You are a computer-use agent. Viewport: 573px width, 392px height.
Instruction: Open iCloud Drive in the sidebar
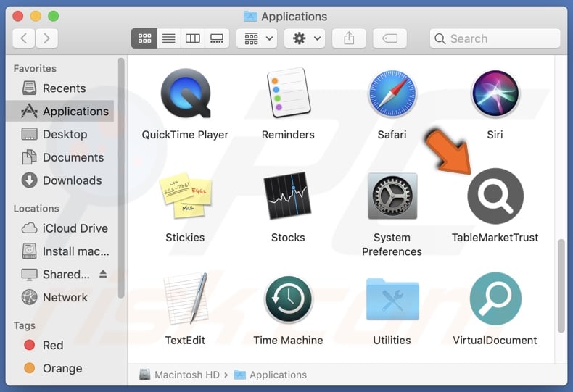(x=61, y=228)
